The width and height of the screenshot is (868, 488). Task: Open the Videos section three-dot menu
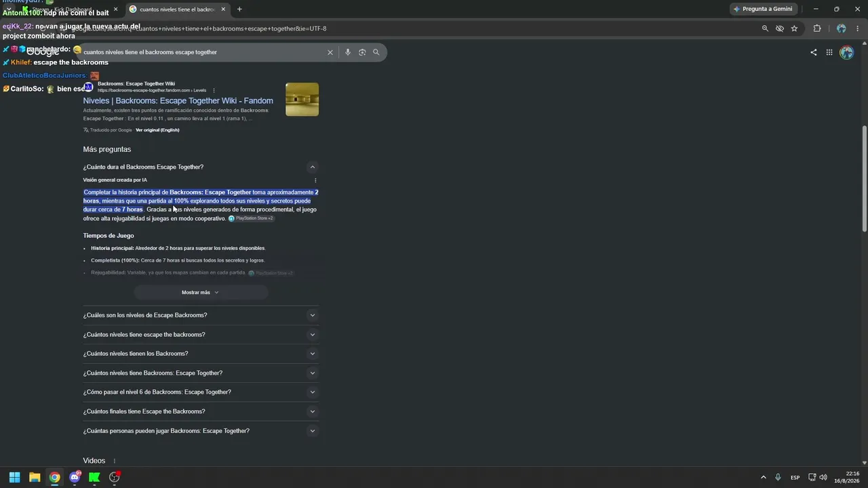click(114, 461)
